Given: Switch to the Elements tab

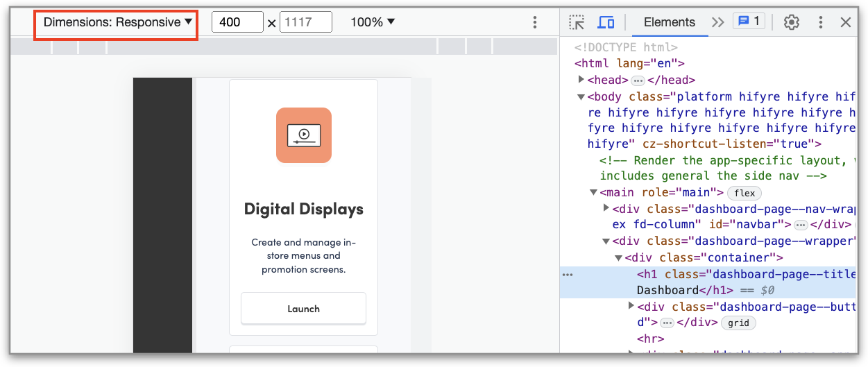Looking at the screenshot, I should click(669, 22).
